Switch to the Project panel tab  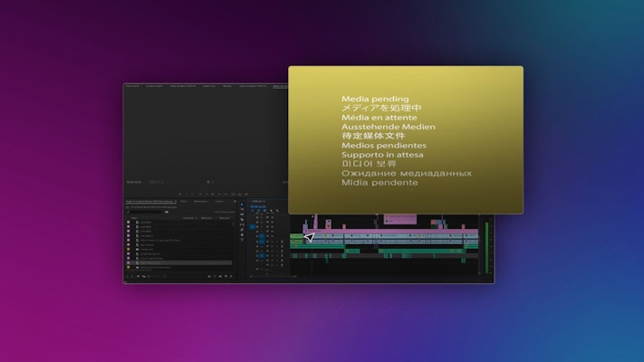[149, 201]
